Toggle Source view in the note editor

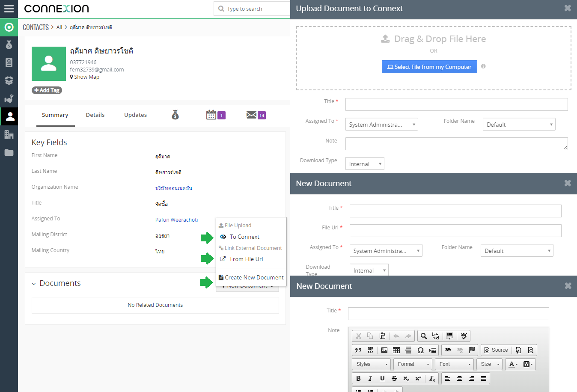[496, 350]
